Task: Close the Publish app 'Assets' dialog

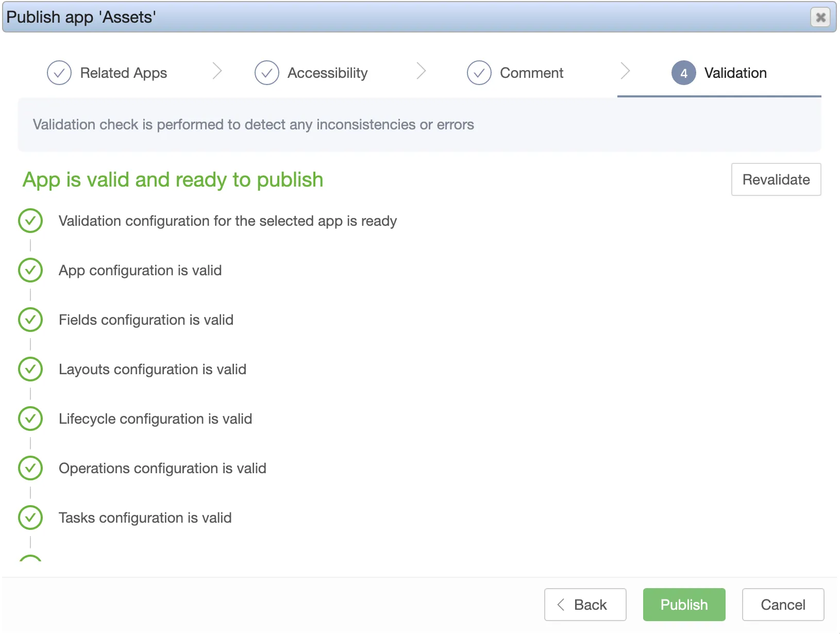Action: tap(820, 18)
